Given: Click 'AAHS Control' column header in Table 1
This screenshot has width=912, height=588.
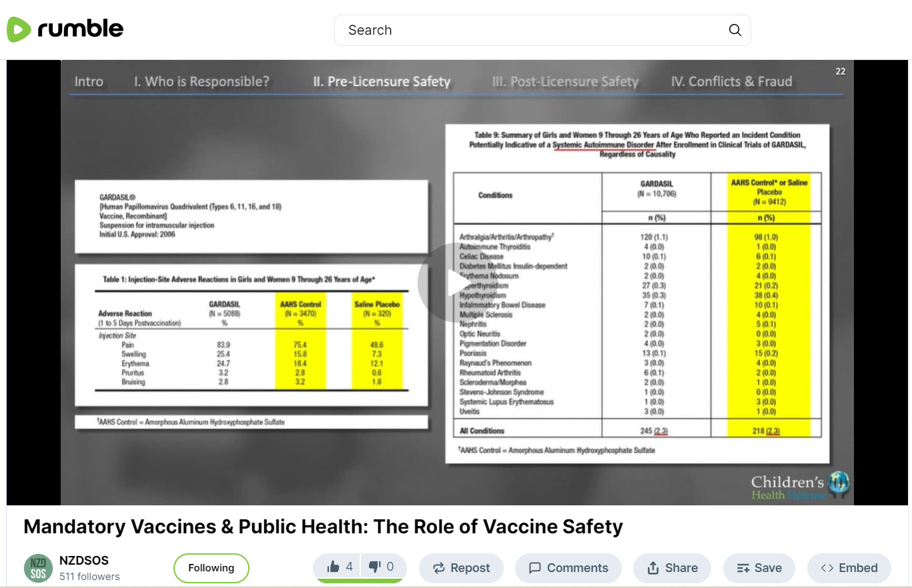Looking at the screenshot, I should (300, 304).
